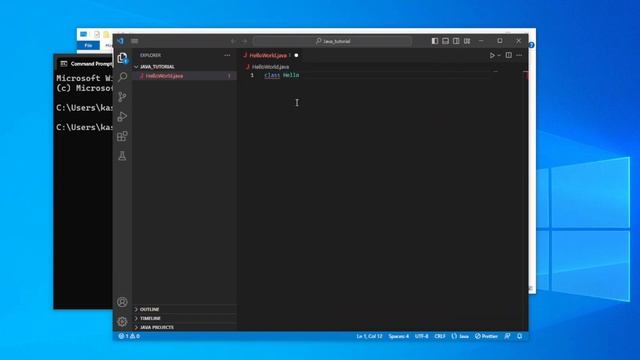
Task: Split the editor to the right
Action: (509, 55)
